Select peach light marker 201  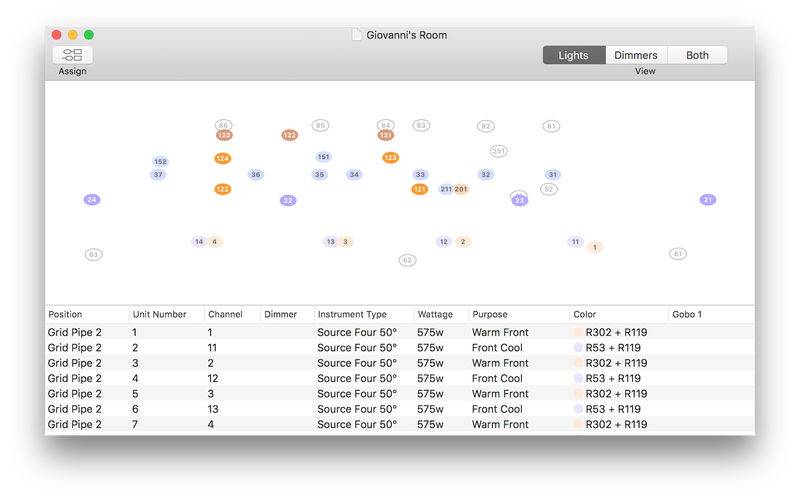[x=461, y=189]
